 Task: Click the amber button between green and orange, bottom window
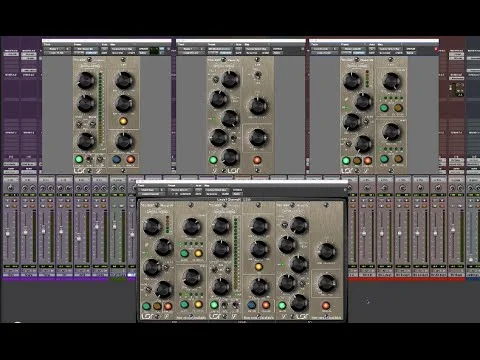coord(157,306)
